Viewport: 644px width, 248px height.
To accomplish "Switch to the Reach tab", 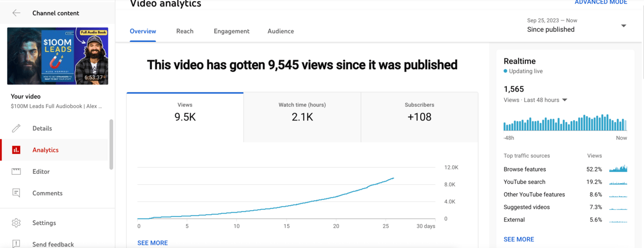I will pos(185,31).
